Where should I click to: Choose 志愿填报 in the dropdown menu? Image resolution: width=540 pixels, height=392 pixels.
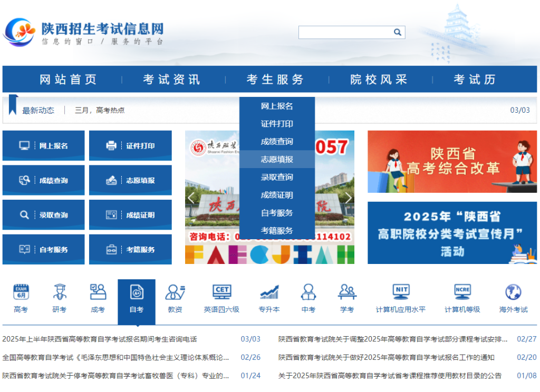point(277,159)
